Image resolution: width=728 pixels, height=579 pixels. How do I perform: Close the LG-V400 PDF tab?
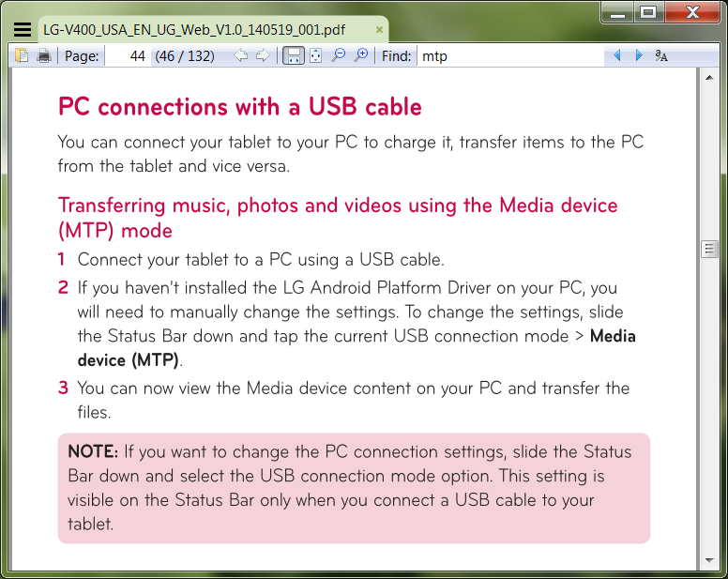click(x=380, y=30)
